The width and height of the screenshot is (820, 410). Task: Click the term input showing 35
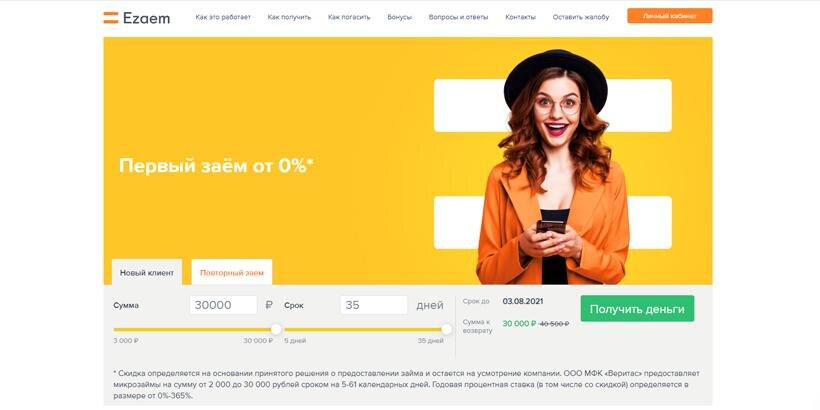click(373, 305)
